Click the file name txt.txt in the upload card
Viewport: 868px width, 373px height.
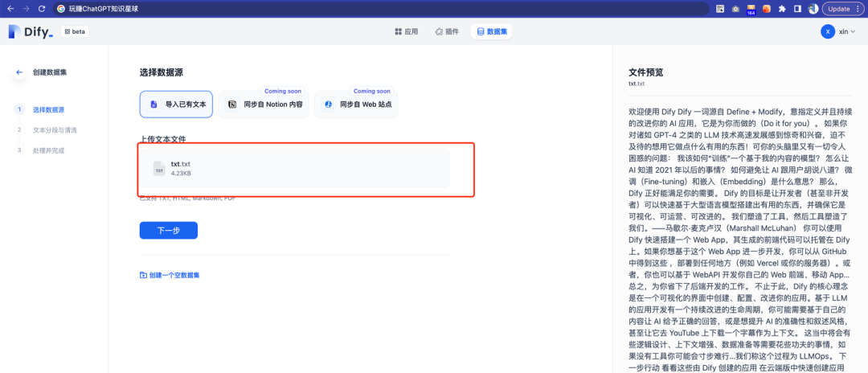[x=181, y=164]
